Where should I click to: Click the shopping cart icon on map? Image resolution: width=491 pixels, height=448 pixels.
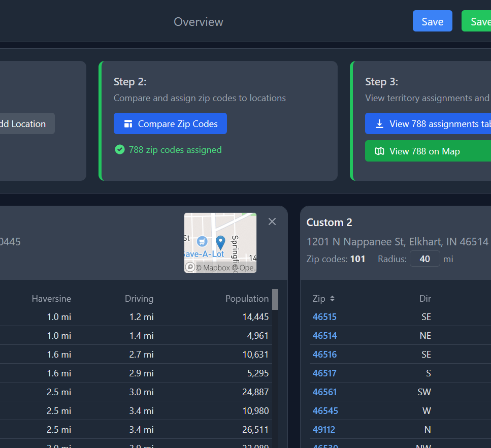[202, 241]
